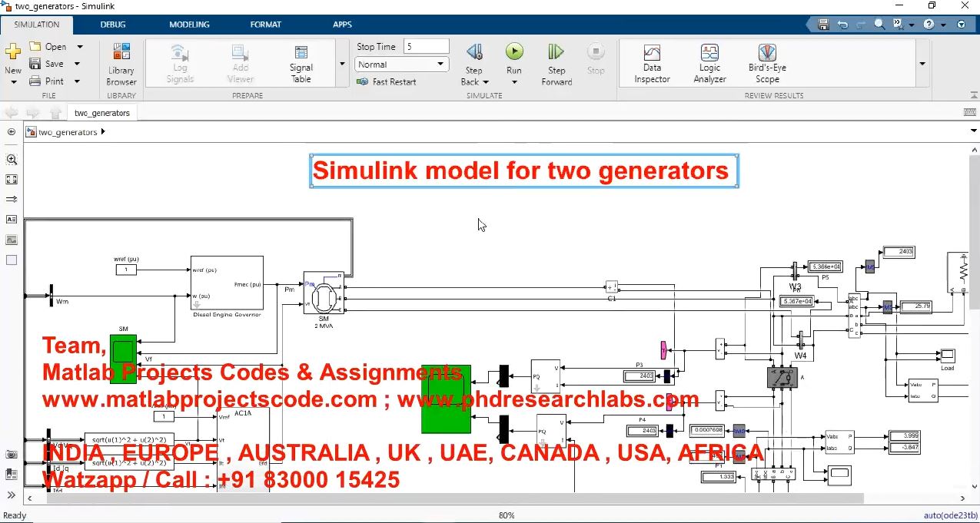
Task: Select the SM 2 MVA machine block
Action: tap(324, 292)
